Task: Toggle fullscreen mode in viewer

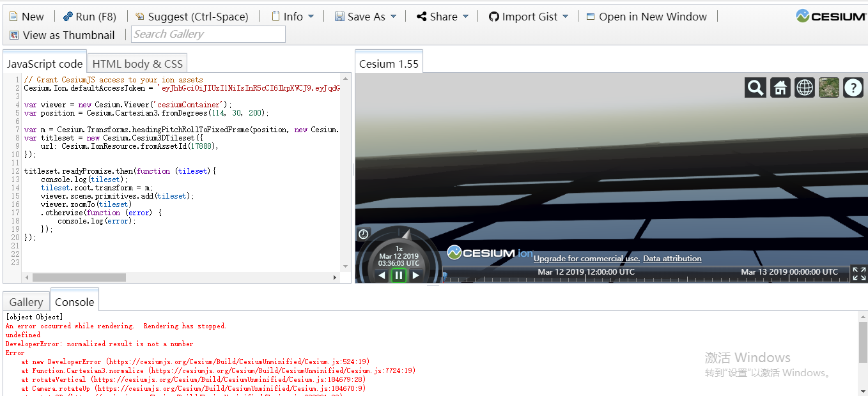Action: (859, 274)
